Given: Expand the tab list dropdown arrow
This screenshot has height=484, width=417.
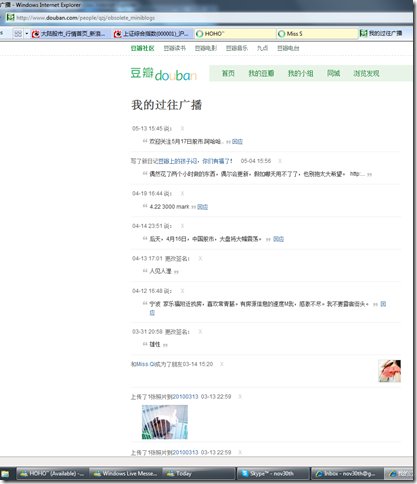Looking at the screenshot, I should click(x=27, y=33).
